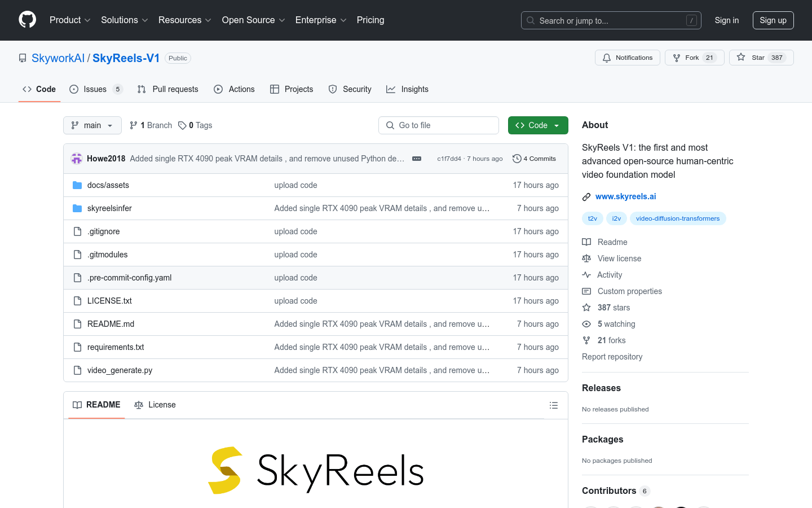Fork the repository

point(695,58)
